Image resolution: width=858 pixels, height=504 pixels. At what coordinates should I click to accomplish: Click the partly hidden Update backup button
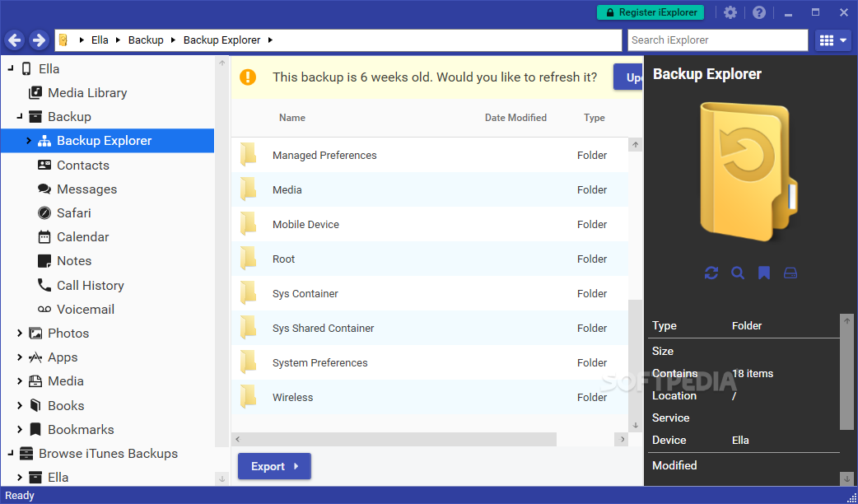click(628, 77)
